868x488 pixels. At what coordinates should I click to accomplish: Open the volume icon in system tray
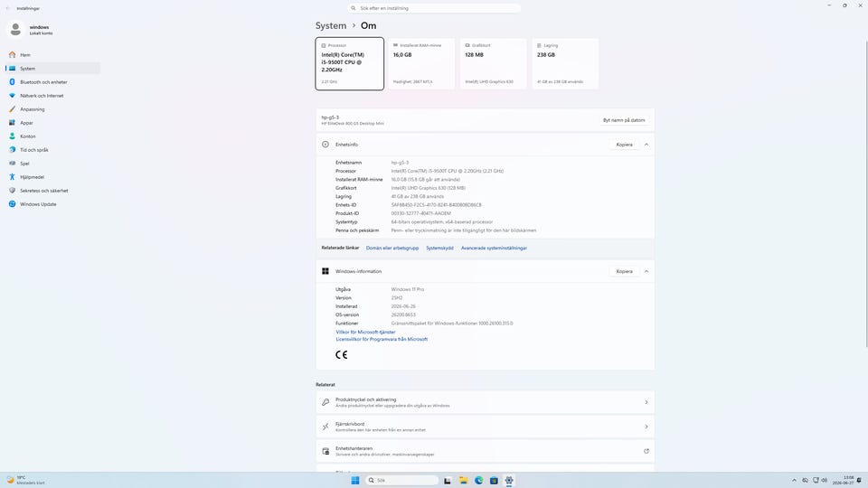[x=825, y=480]
